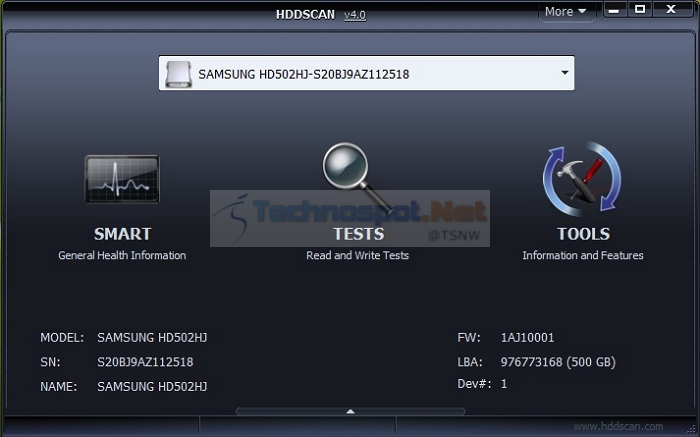Open the www.hddscan.com website link
This screenshot has width=700, height=437.
(x=618, y=426)
